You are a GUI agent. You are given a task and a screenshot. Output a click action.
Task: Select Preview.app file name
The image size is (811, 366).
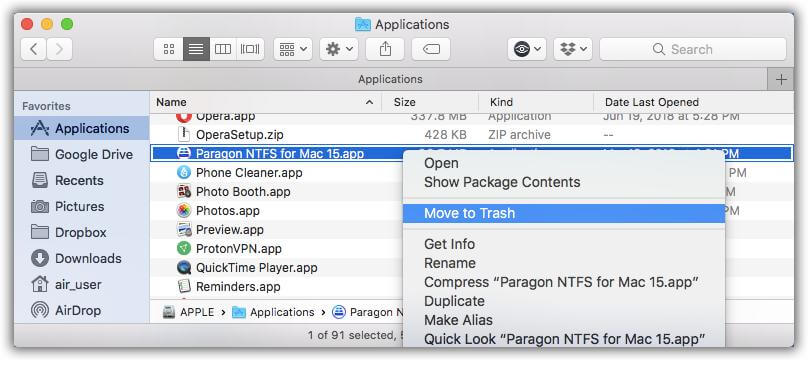coord(230,230)
